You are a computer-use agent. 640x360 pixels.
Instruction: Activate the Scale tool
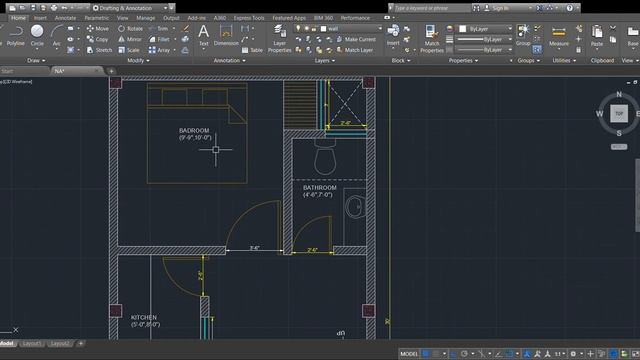pos(129,50)
